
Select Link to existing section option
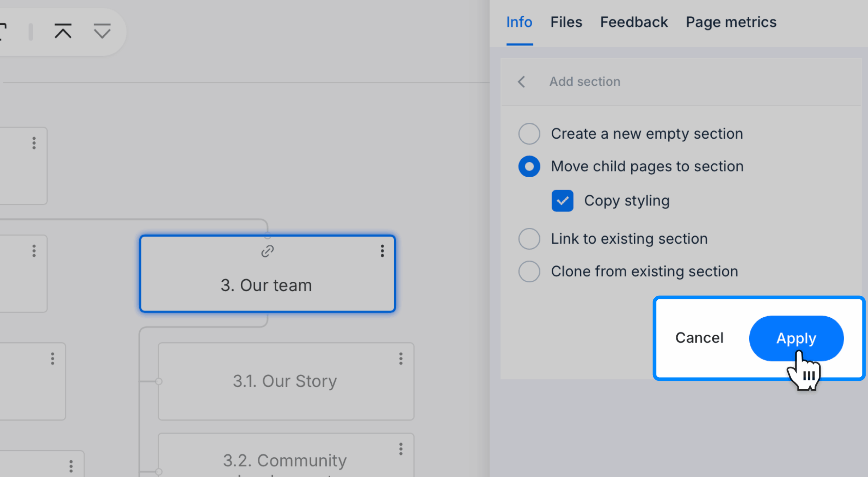(x=529, y=239)
